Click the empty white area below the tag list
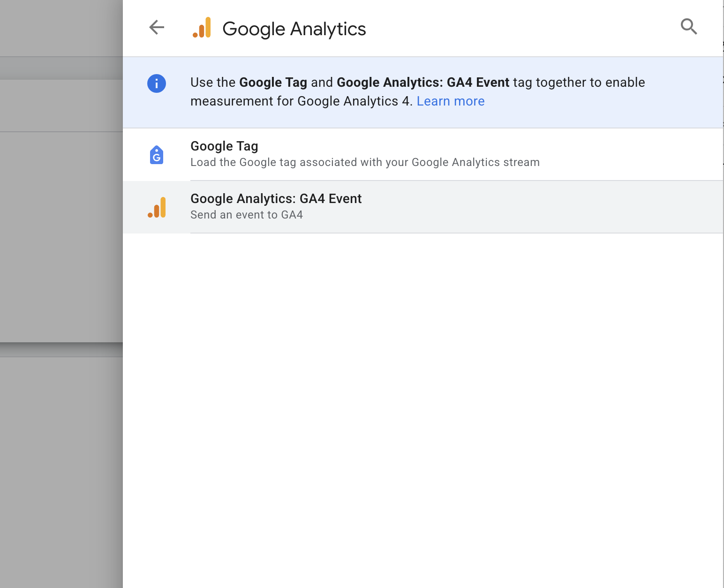The height and width of the screenshot is (588, 724). click(x=422, y=399)
